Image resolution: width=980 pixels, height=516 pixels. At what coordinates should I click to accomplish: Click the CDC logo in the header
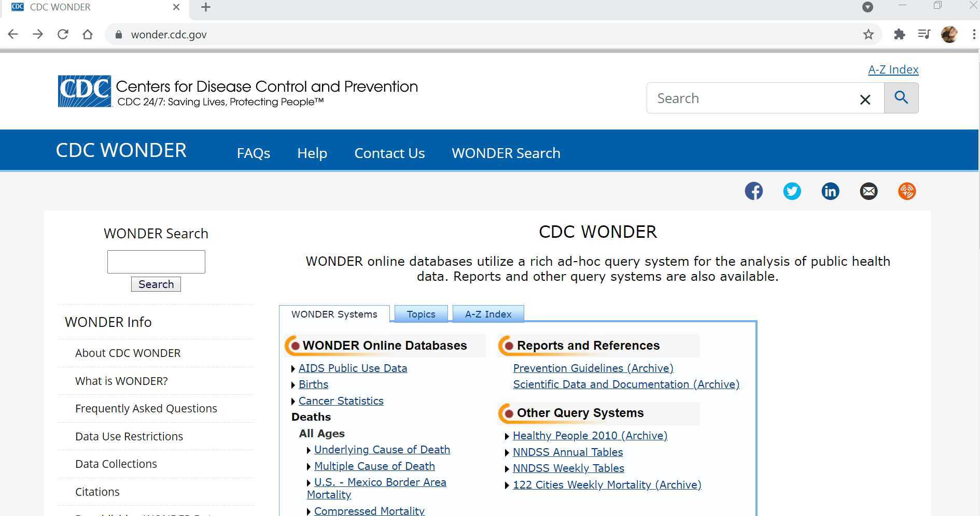(x=83, y=91)
